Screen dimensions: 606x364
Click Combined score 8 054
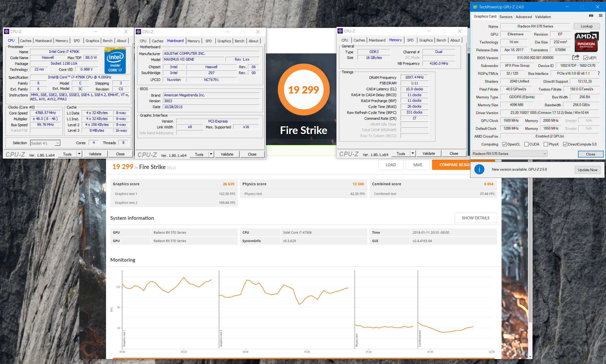point(489,184)
